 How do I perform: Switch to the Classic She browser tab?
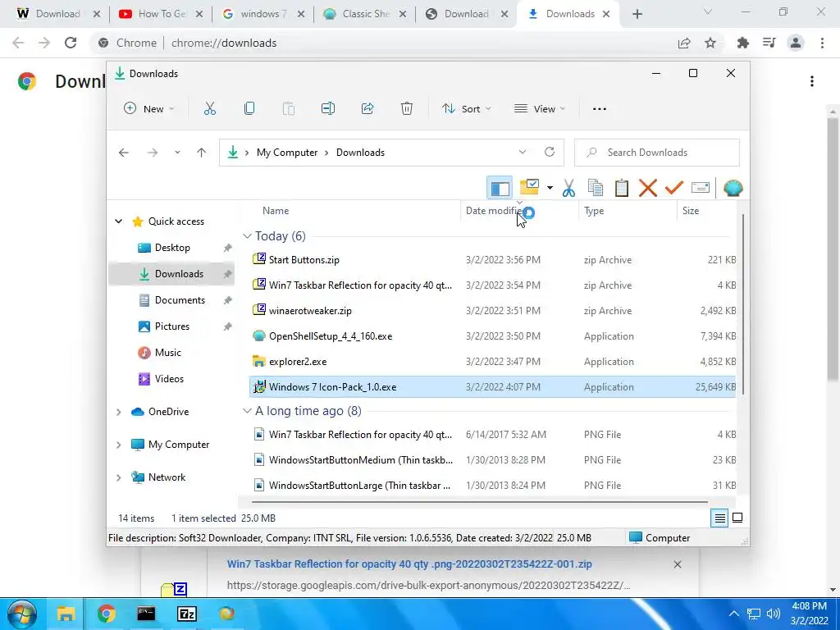pyautogui.click(x=365, y=14)
